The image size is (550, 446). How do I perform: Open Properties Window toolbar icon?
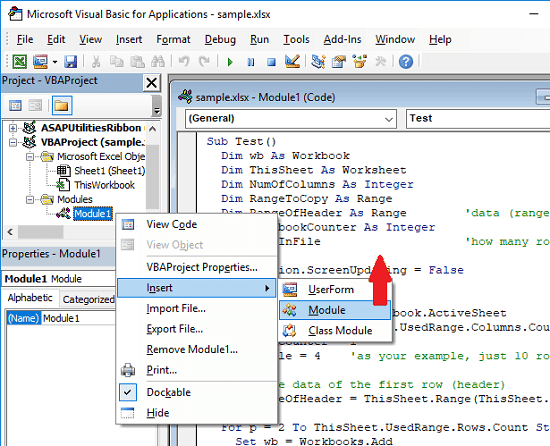click(x=339, y=62)
